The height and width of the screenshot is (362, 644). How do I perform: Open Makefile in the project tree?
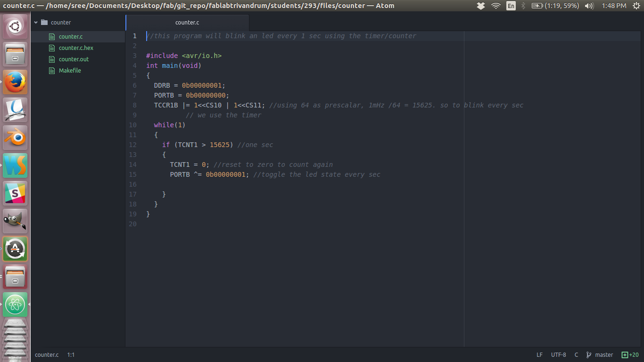[x=70, y=70]
